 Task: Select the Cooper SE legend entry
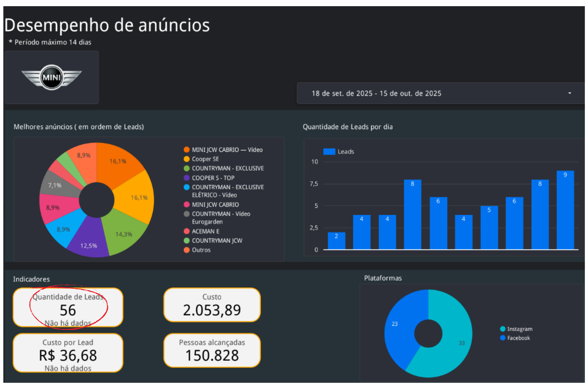[x=205, y=159]
